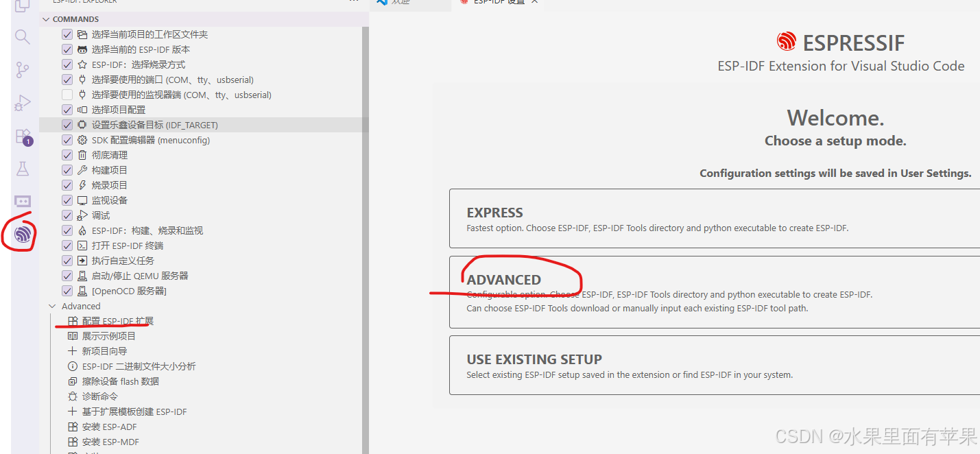Screen dimensions: 980x454
Task: Click the 打开 ESP-IDF 终端 row text
Action: [128, 246]
